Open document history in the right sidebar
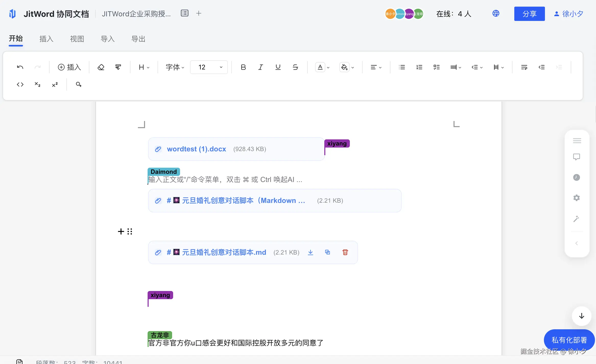The height and width of the screenshot is (364, 596). click(x=577, y=177)
